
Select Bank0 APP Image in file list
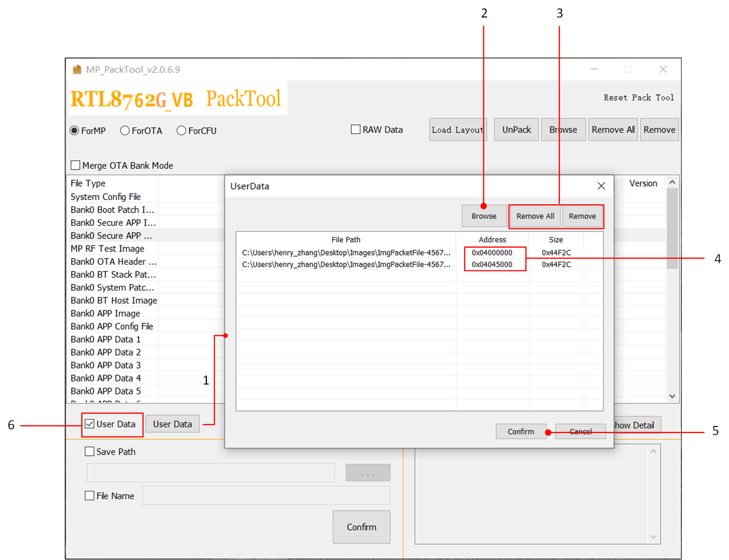(x=105, y=313)
